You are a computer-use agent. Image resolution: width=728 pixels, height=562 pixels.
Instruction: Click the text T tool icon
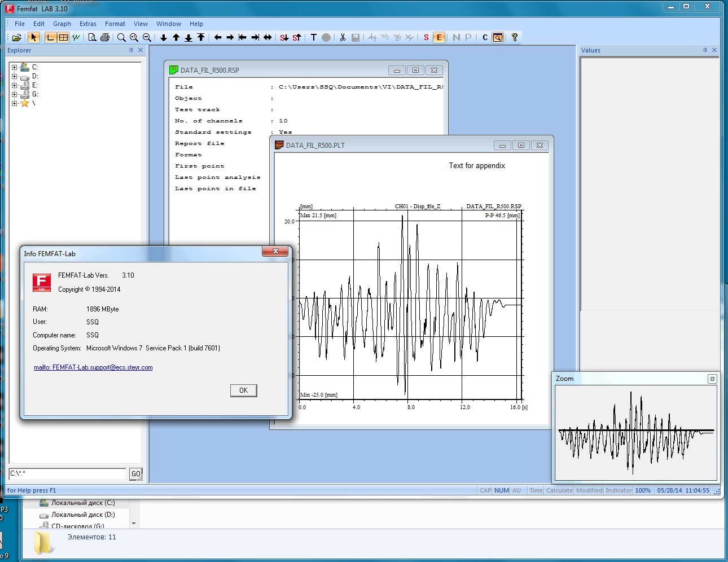pos(314,38)
